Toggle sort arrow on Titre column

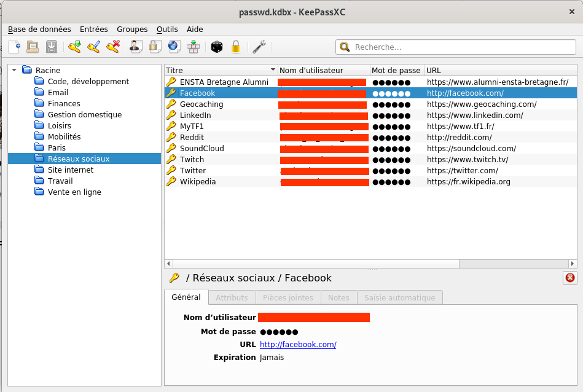click(273, 69)
